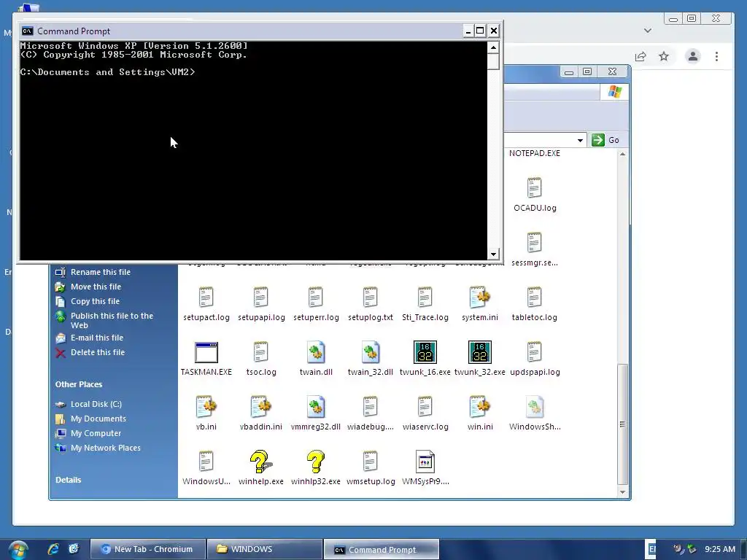This screenshot has width=747, height=560.
Task: Select the winhlp32.exe question mark icon
Action: (x=315, y=462)
